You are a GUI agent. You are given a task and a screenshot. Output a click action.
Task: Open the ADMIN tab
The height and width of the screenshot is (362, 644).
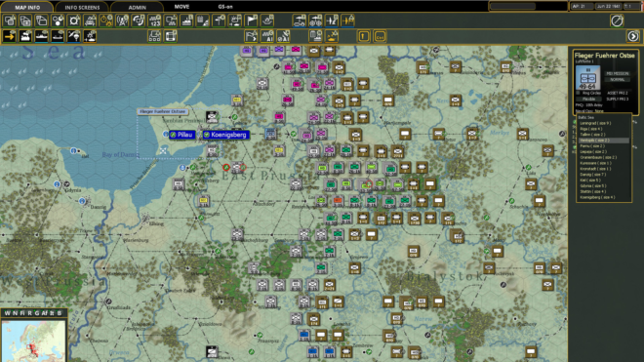pyautogui.click(x=137, y=7)
